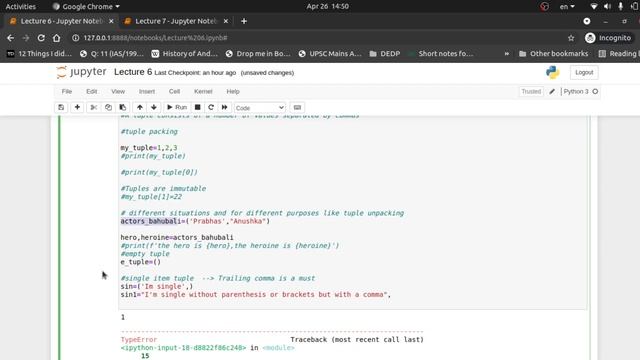Open Google Chrome app menu
The width and height of the screenshot is (640, 360).
pyautogui.click(x=86, y=7)
